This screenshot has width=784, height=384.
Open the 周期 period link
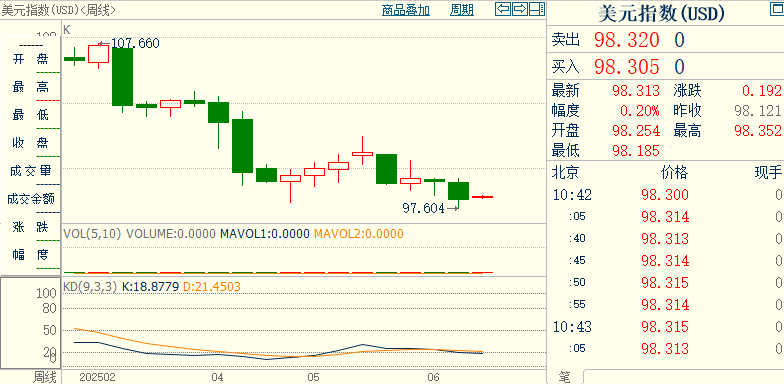[462, 10]
